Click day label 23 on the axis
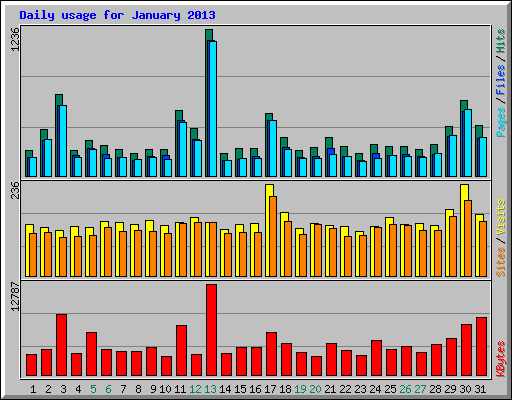This screenshot has width=512, height=400. click(360, 389)
